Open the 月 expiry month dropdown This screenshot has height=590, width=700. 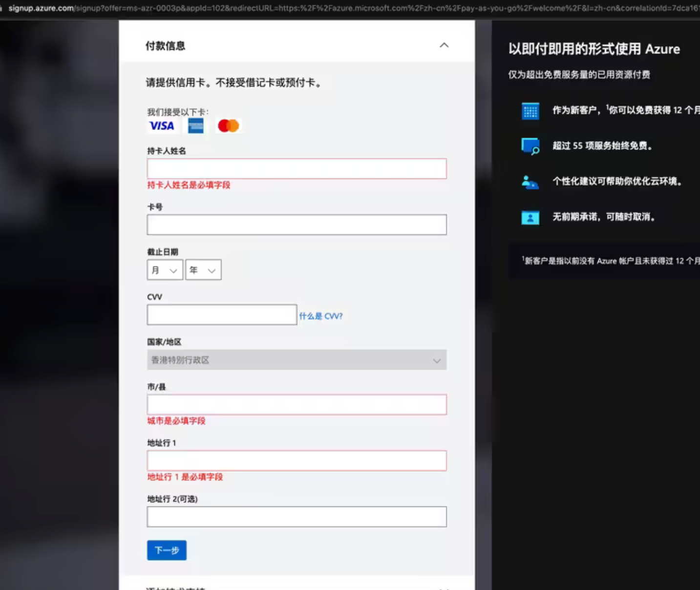[165, 270]
